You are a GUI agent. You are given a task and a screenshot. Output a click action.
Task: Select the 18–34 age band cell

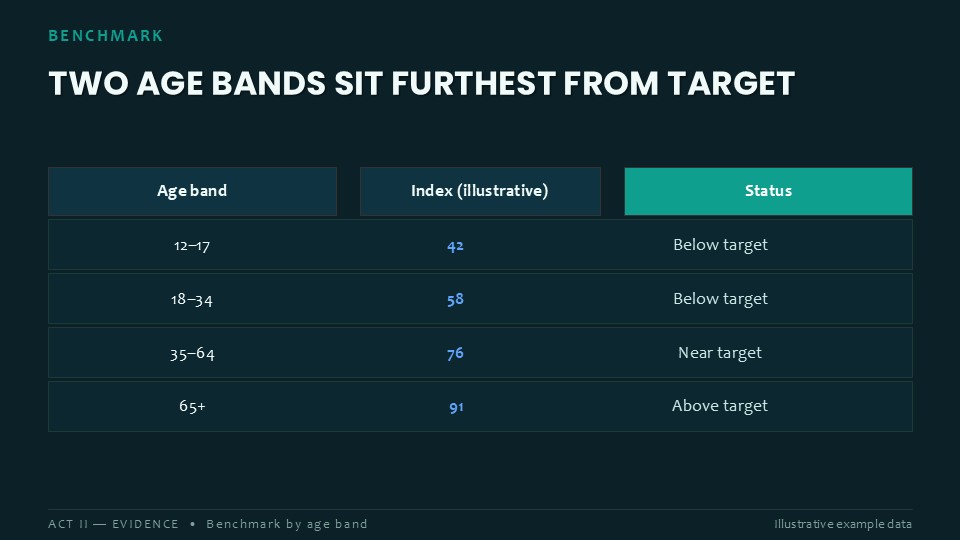[x=192, y=299]
